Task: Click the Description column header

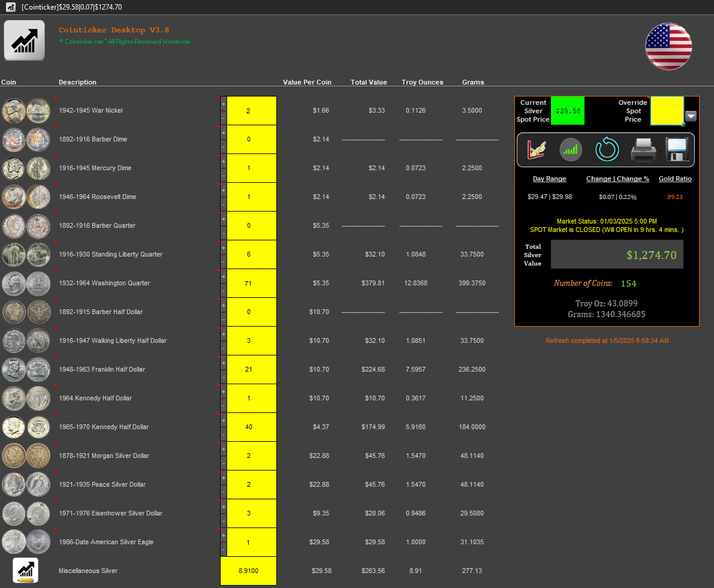Action: coord(77,82)
